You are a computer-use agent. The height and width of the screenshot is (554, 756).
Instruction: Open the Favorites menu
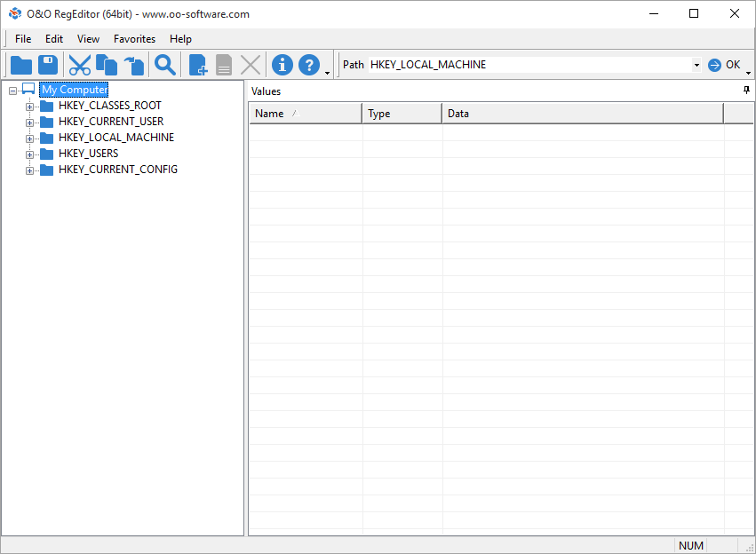pyautogui.click(x=134, y=39)
